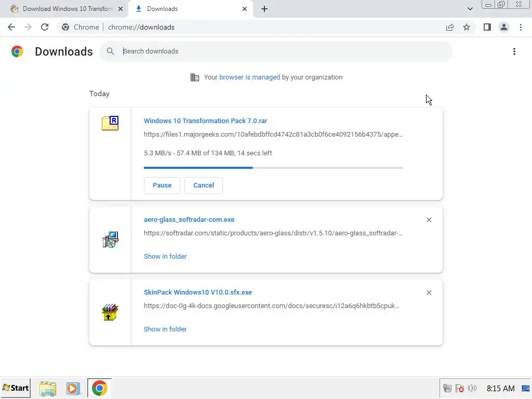Click the Chrome taskbar icon
532x399 pixels.
(x=99, y=388)
